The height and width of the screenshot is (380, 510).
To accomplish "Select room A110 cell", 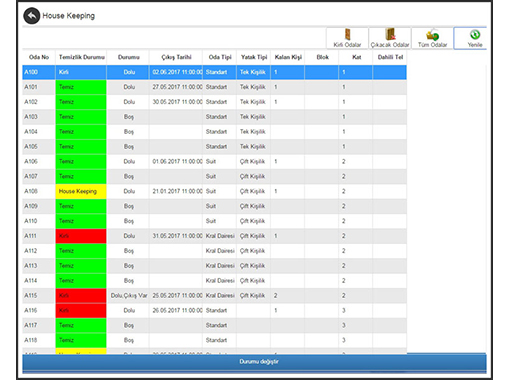I will click(39, 221).
